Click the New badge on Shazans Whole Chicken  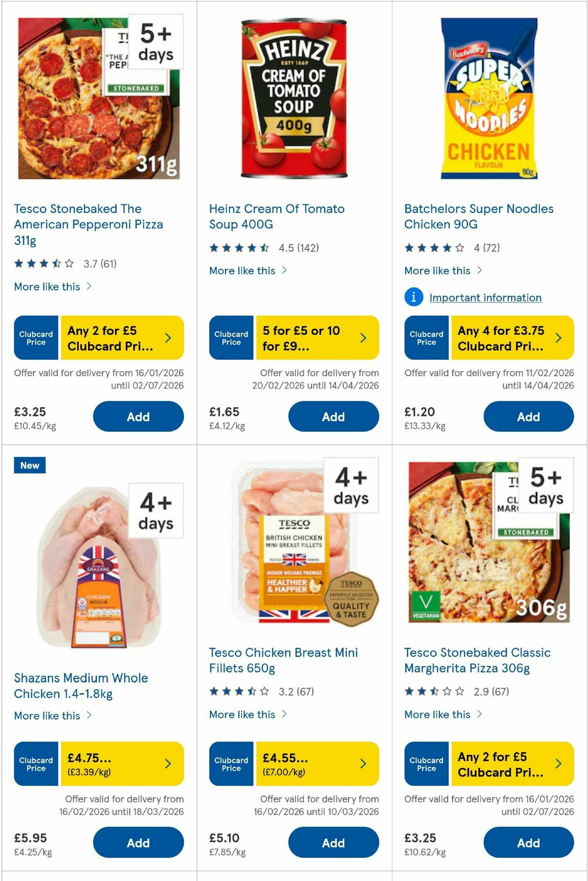(x=29, y=465)
